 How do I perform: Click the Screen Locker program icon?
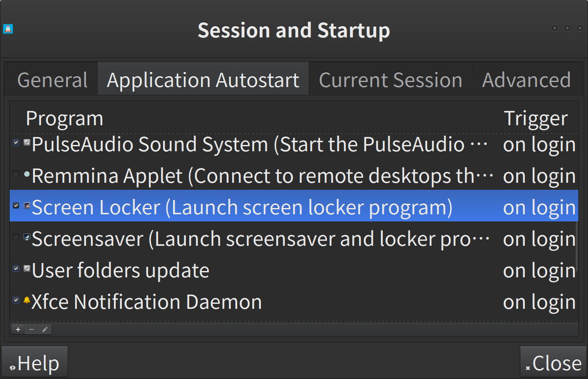coord(26,205)
